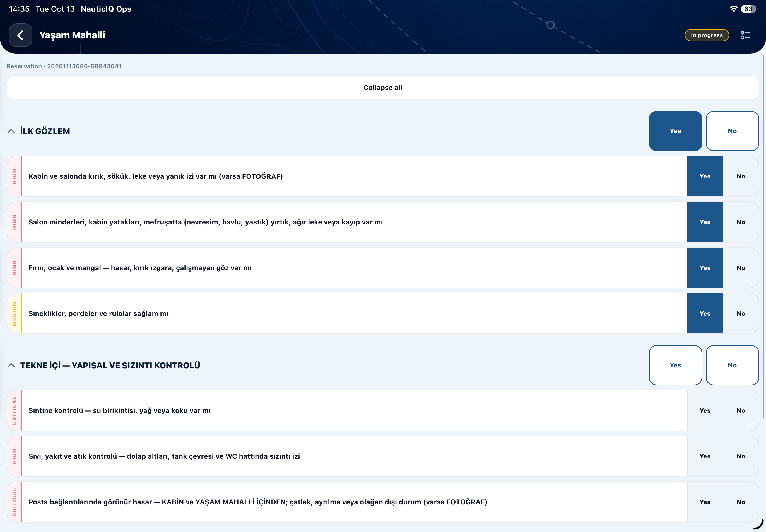Tap the NauticIQ Ops app name in status bar
The image size is (766, 532).
click(x=106, y=9)
